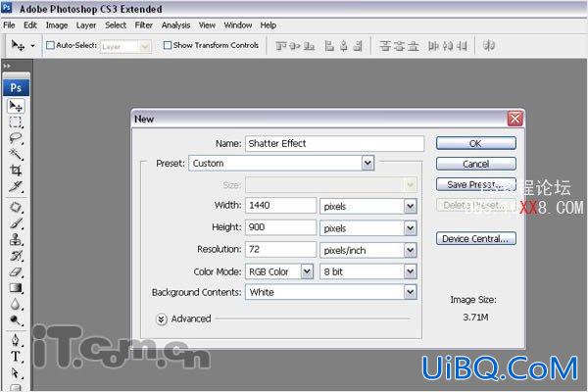Click the Distribute Left Edges icon
Viewport: 588px width, 392px height.
tap(433, 46)
